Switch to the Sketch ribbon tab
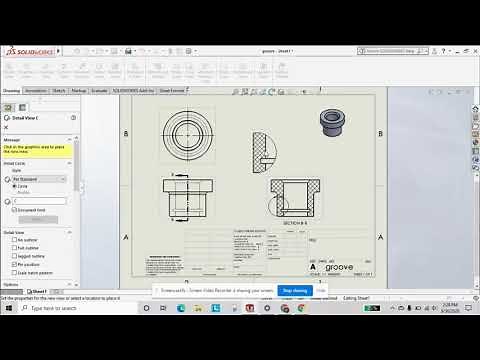This screenshot has width=480, height=360. [x=59, y=91]
